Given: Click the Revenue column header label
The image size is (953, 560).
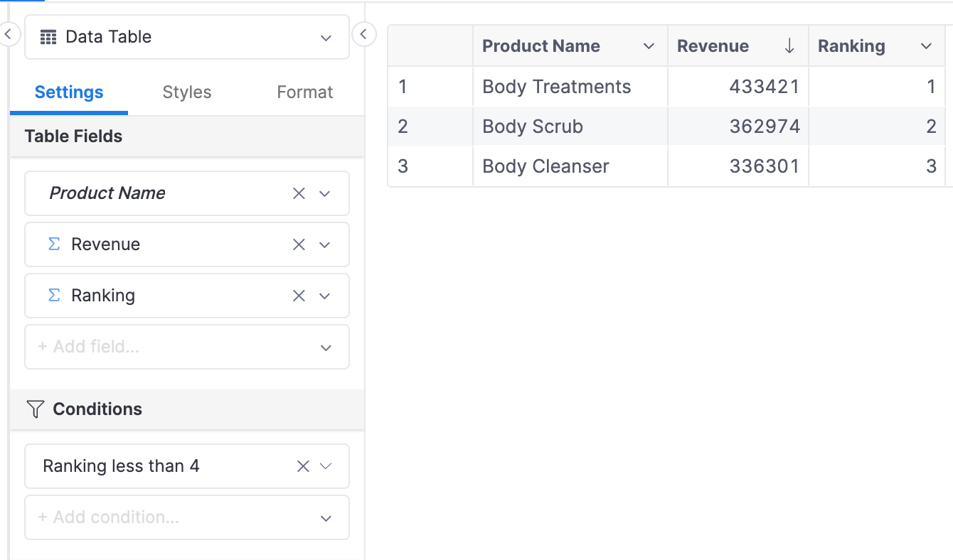Looking at the screenshot, I should 713,46.
